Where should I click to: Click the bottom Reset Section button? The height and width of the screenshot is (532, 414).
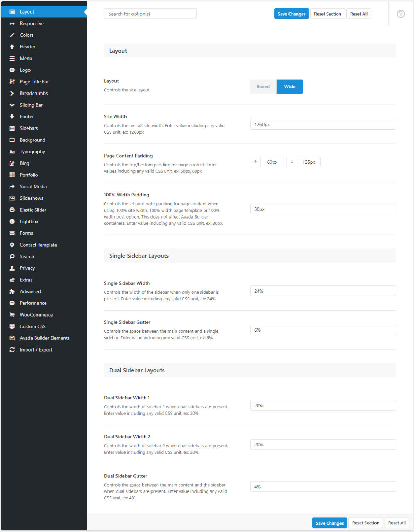[365, 523]
